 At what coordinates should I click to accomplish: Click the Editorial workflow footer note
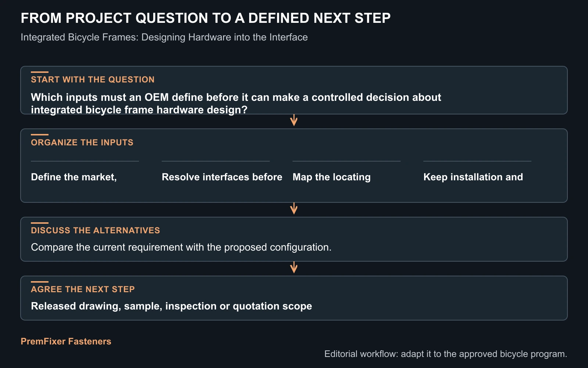click(x=446, y=354)
